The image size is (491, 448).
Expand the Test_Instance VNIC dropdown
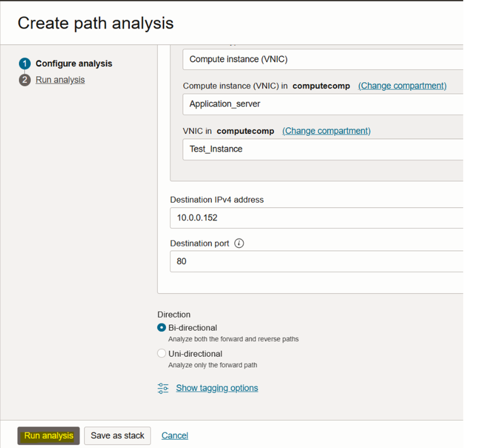click(x=323, y=150)
